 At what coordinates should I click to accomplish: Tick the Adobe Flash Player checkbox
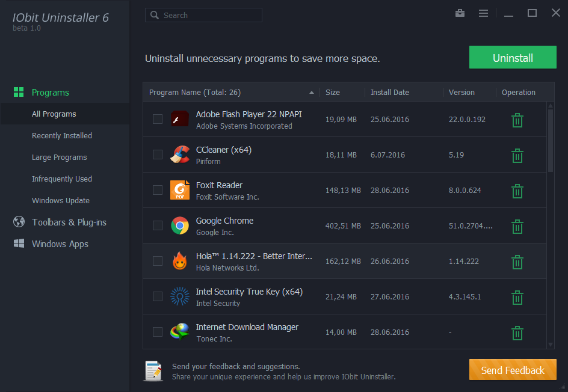tap(158, 119)
